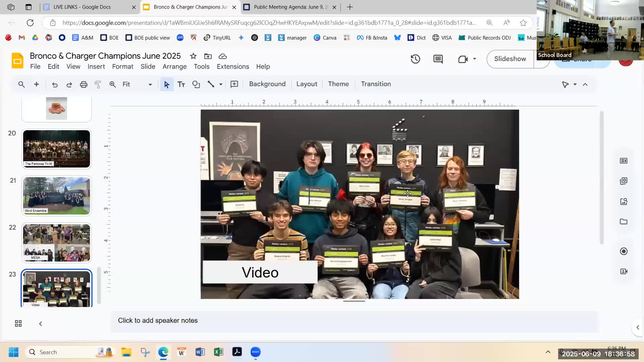Click the Slideshow button

[x=510, y=59]
